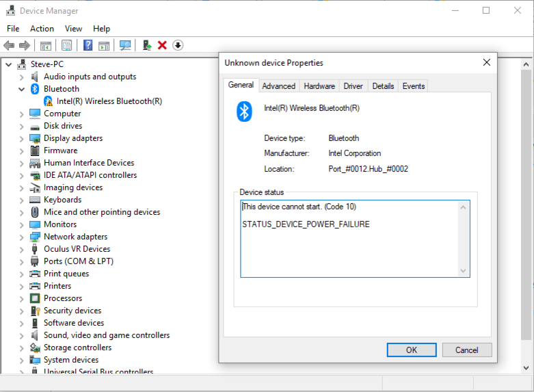Switch to the Driver tab
Screen dimensions: 534x392
(353, 86)
